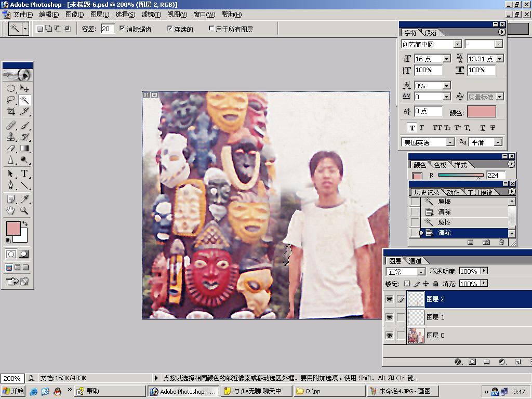
Task: Activate the horizontal Type tool
Action: pyautogui.click(x=24, y=174)
